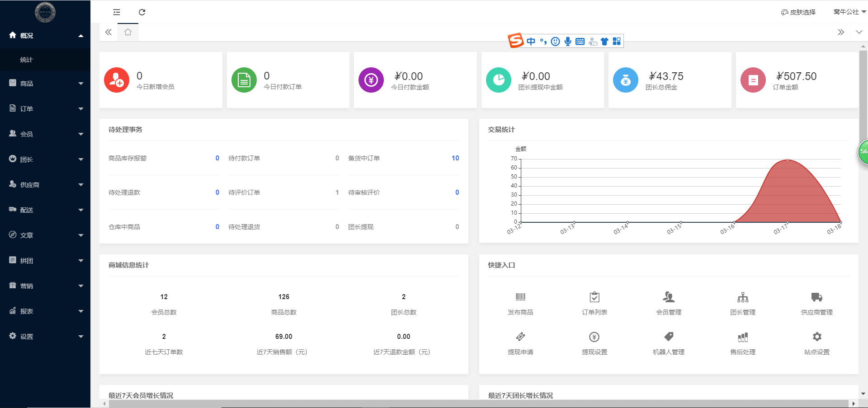Click the 发布商品 barcode icon
The width and height of the screenshot is (868, 408).
tap(520, 297)
